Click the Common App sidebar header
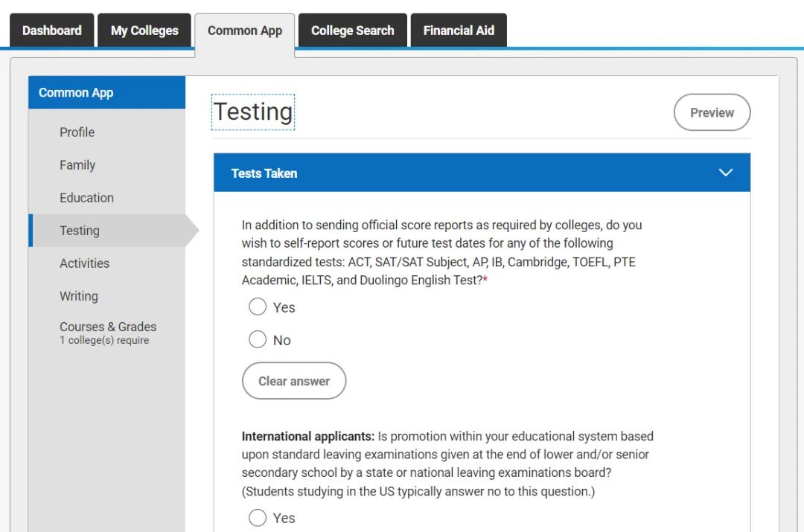Image resolution: width=804 pixels, height=532 pixels. coord(76,93)
